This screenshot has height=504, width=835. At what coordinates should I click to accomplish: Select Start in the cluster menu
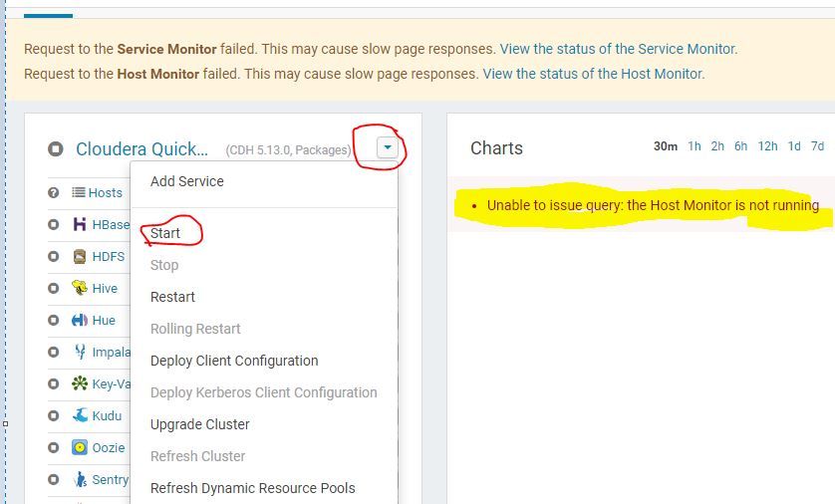(x=165, y=233)
